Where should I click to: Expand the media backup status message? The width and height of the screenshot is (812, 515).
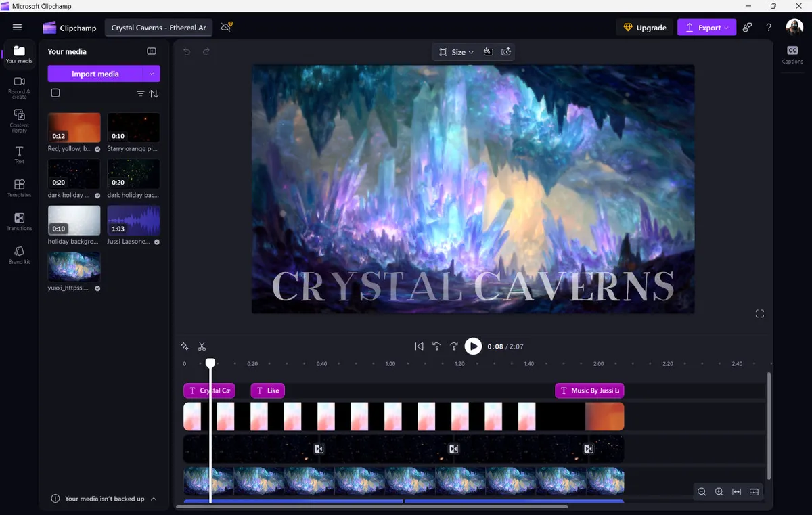(154, 499)
